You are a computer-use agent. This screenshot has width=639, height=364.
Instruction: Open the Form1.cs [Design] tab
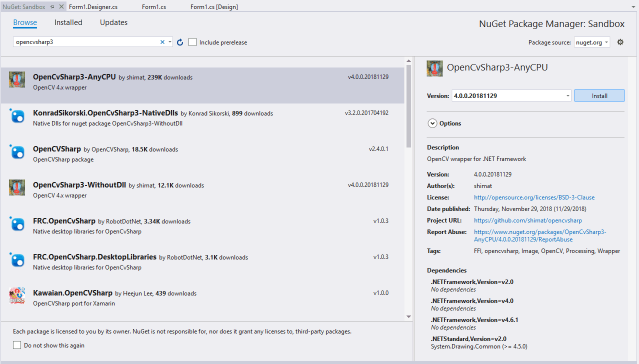(214, 6)
